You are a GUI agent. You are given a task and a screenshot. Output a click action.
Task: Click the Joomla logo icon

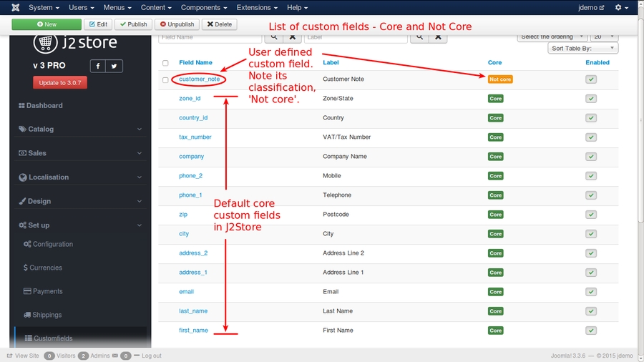(16, 7)
